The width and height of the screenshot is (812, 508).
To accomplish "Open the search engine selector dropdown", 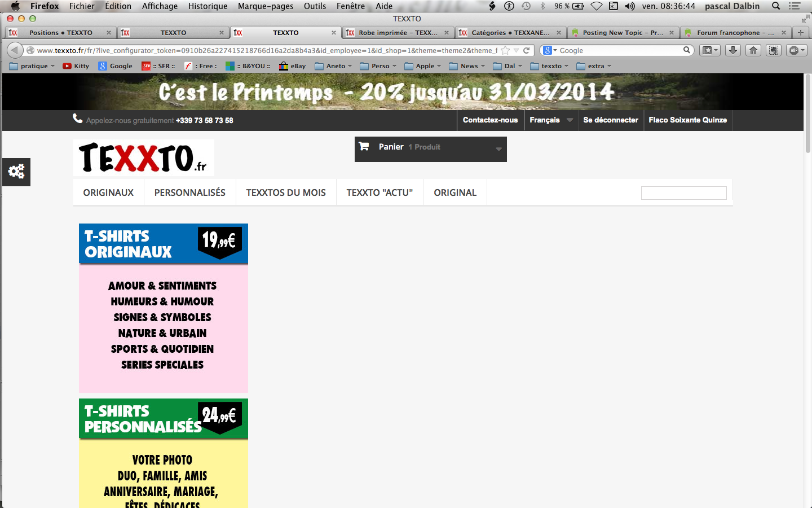I will coord(550,50).
